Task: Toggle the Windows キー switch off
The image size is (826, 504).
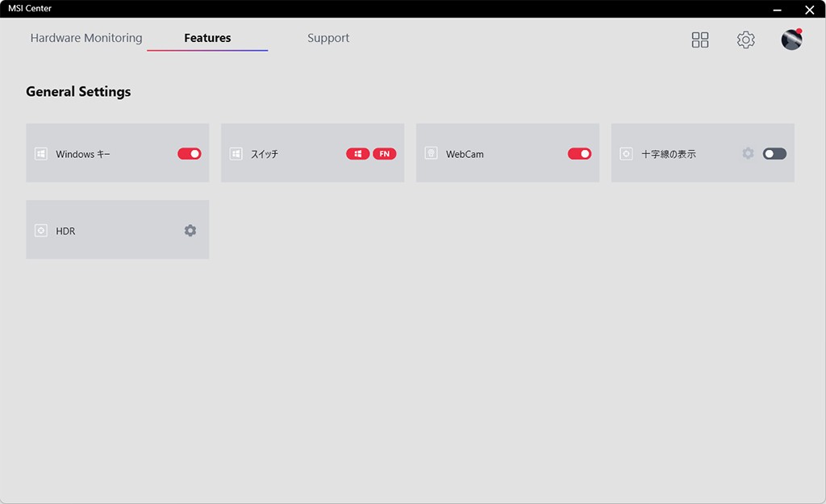Action: tap(189, 154)
